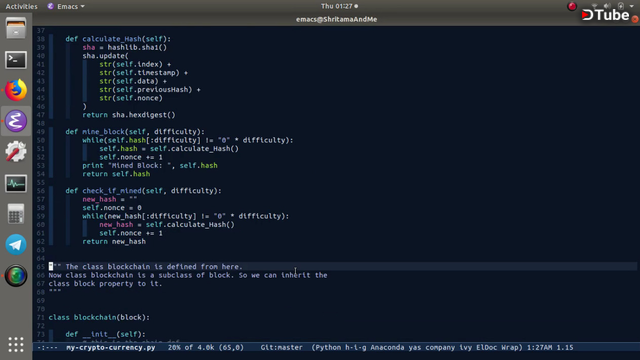
Task: Open Firefox browser from the dock
Action: coord(16,90)
